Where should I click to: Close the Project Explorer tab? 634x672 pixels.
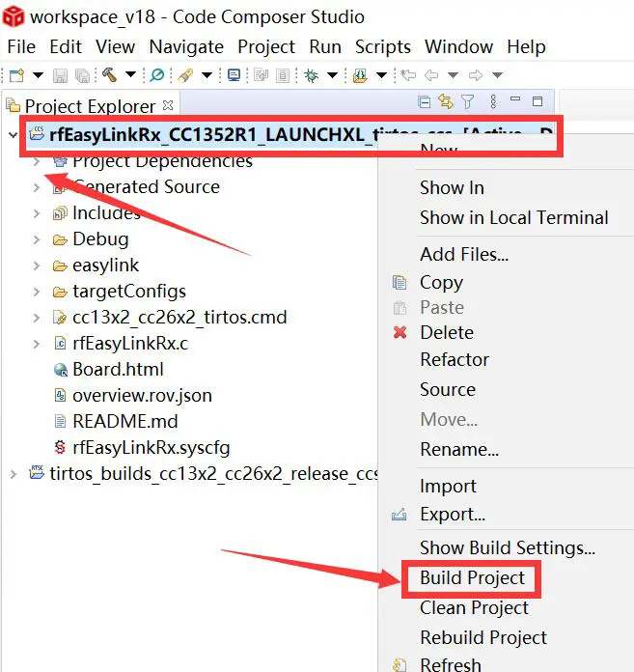168,105
